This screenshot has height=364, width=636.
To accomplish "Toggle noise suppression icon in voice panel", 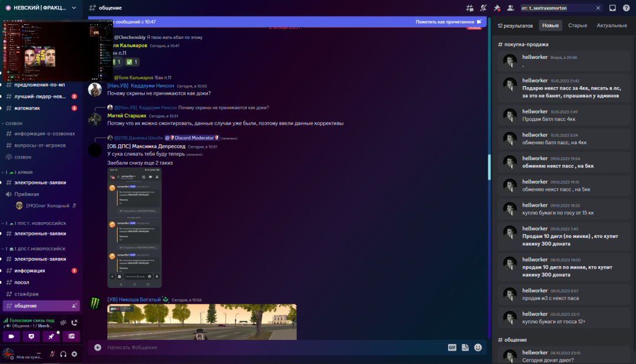I will click(x=63, y=323).
